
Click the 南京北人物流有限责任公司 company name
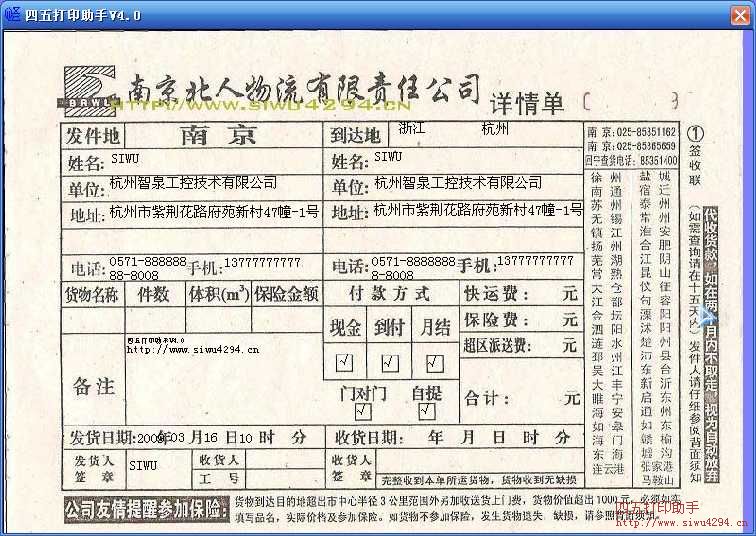coord(304,90)
